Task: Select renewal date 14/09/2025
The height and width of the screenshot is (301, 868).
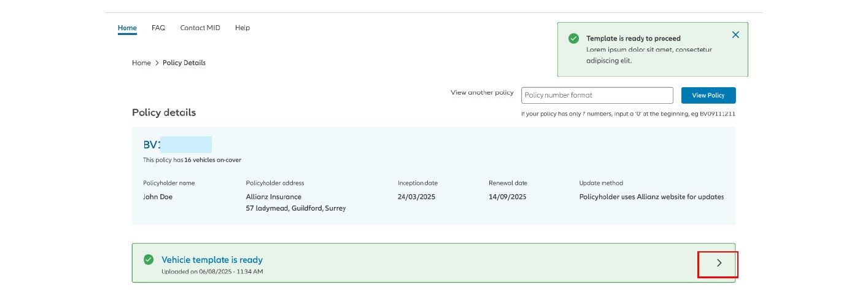Action: point(508,197)
